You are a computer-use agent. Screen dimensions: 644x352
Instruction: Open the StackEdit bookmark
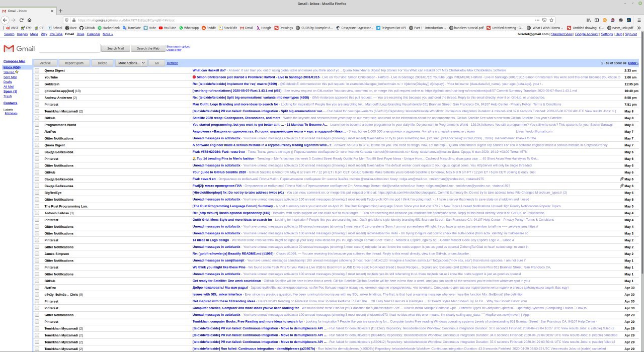(228, 28)
